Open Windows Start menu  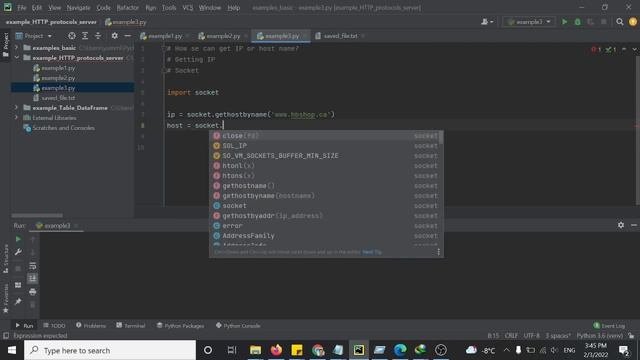click(12, 350)
